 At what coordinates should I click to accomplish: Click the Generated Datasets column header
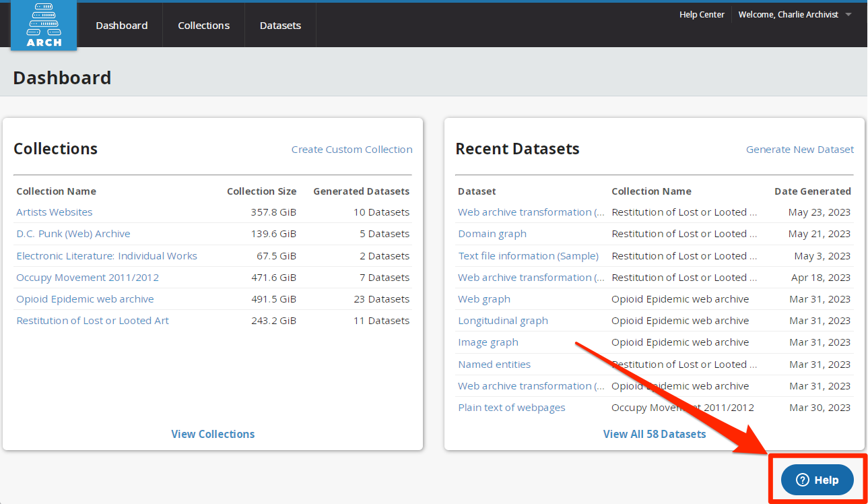pos(361,191)
